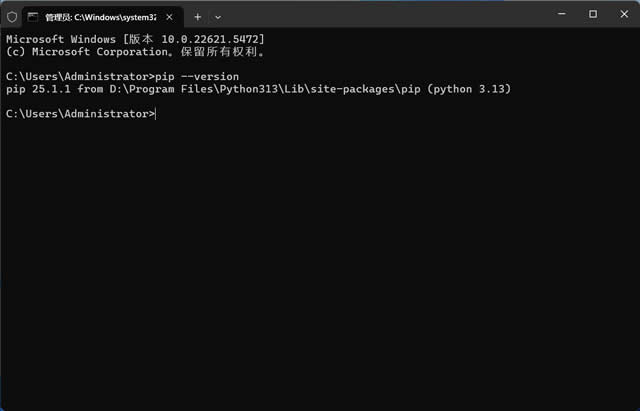Close the system32 terminal tab

172,17
